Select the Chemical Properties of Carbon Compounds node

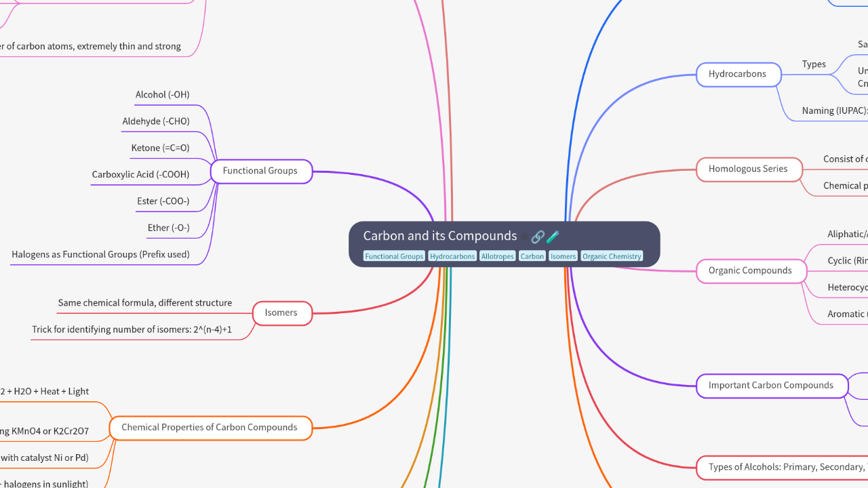pos(210,428)
